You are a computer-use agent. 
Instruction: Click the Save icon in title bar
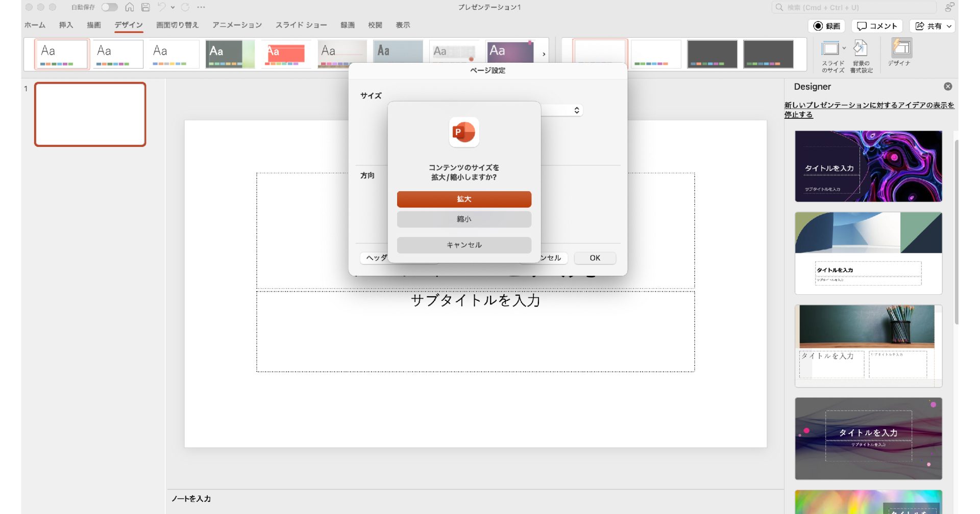[145, 7]
